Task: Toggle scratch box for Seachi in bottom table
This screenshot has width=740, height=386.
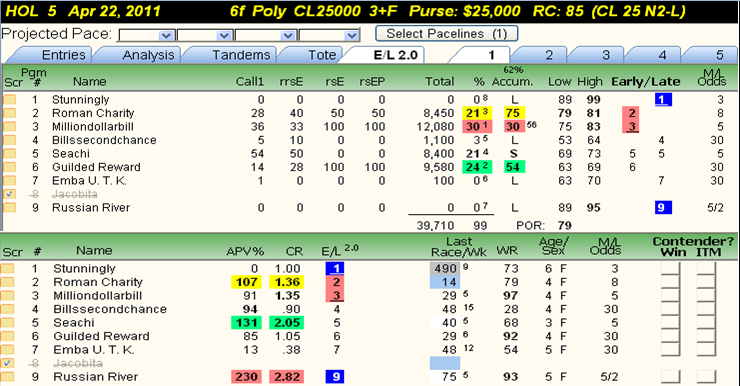Action: (8, 323)
